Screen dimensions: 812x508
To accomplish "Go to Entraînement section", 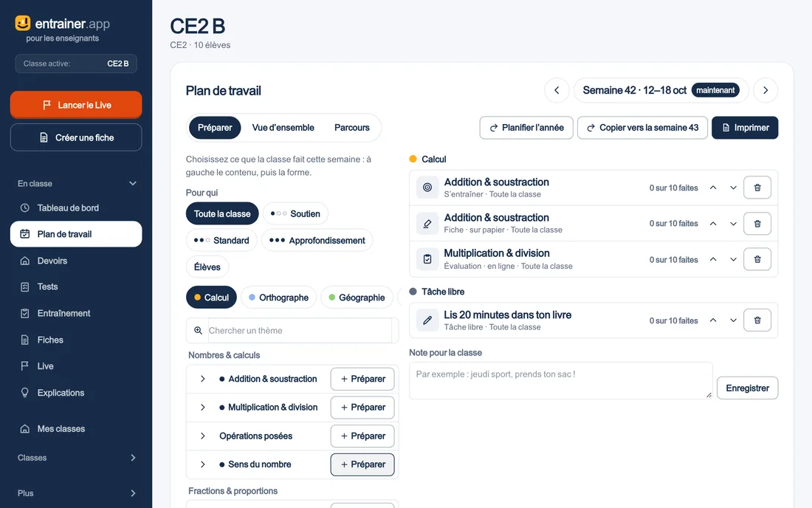I will coord(76,313).
